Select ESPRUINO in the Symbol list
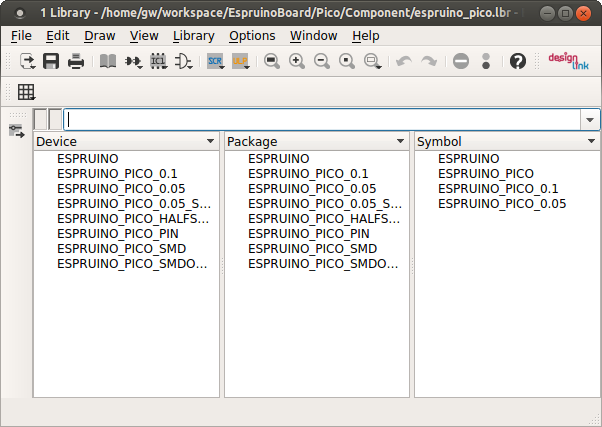Viewport: 602px width, 427px height. [468, 159]
